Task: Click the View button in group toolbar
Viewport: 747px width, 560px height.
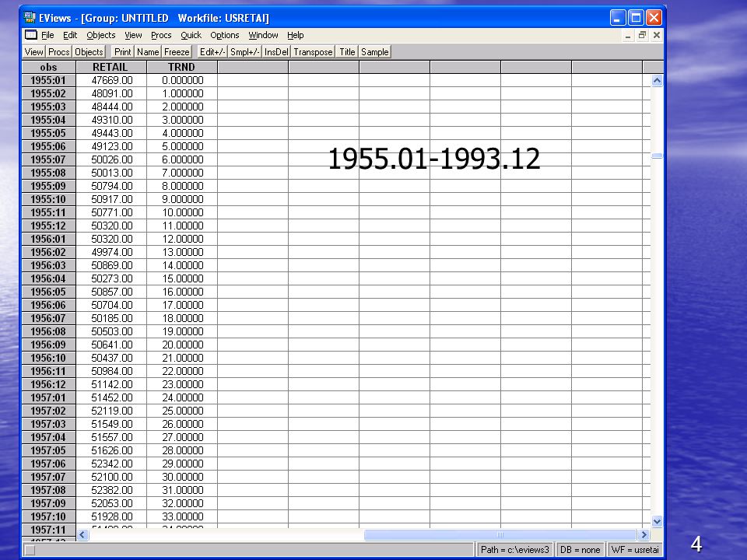Action: coord(33,52)
